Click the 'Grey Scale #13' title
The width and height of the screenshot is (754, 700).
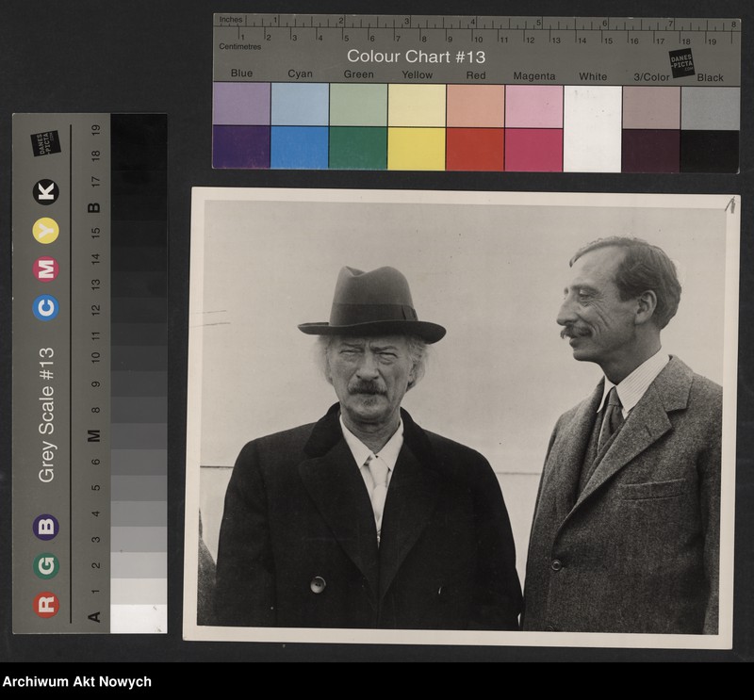(x=46, y=415)
